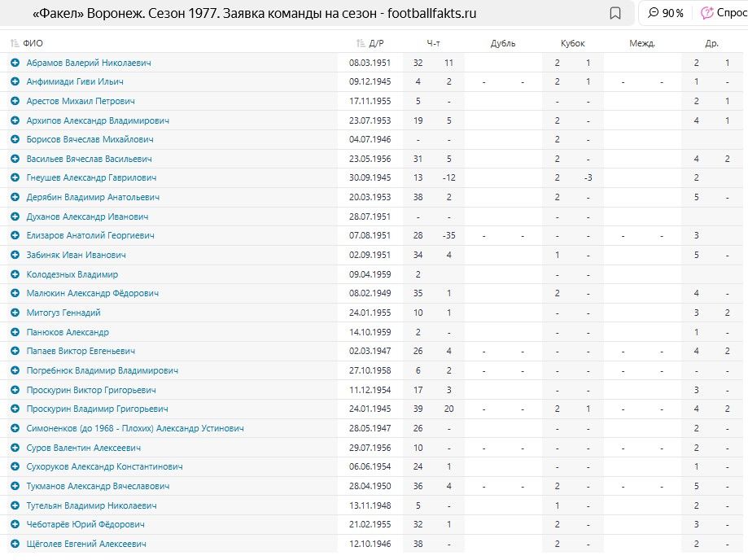This screenshot has height=560, width=748.
Task: Click plus icon next to Елизаров Анатолий Георгиевич
Action: [15, 235]
